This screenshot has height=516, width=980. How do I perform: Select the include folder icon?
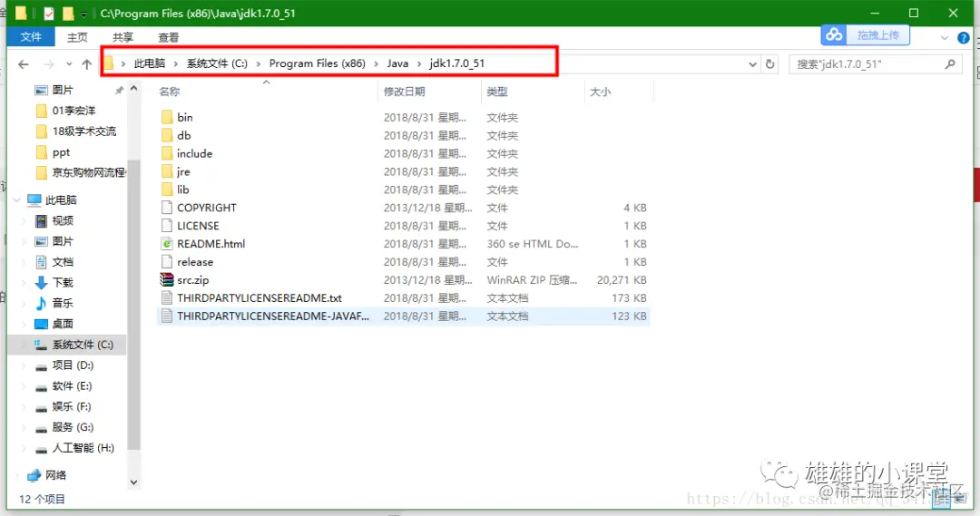click(167, 153)
